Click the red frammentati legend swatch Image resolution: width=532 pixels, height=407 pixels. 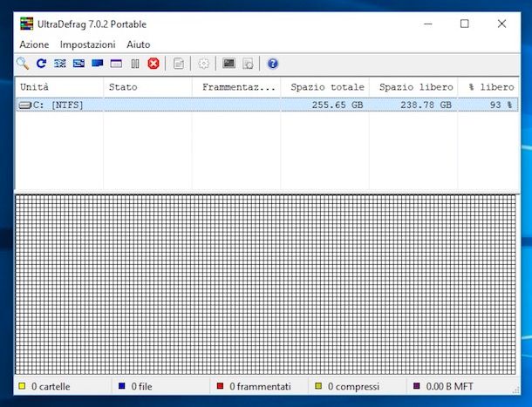221,386
